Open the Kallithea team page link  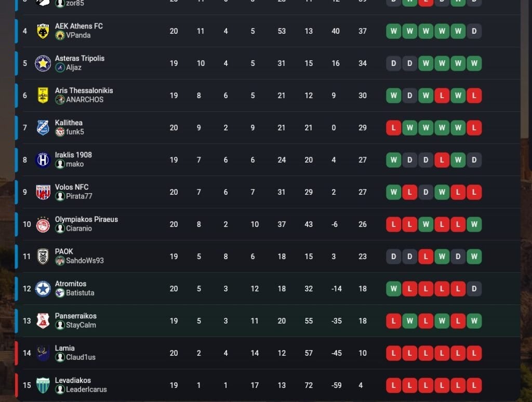pos(69,123)
